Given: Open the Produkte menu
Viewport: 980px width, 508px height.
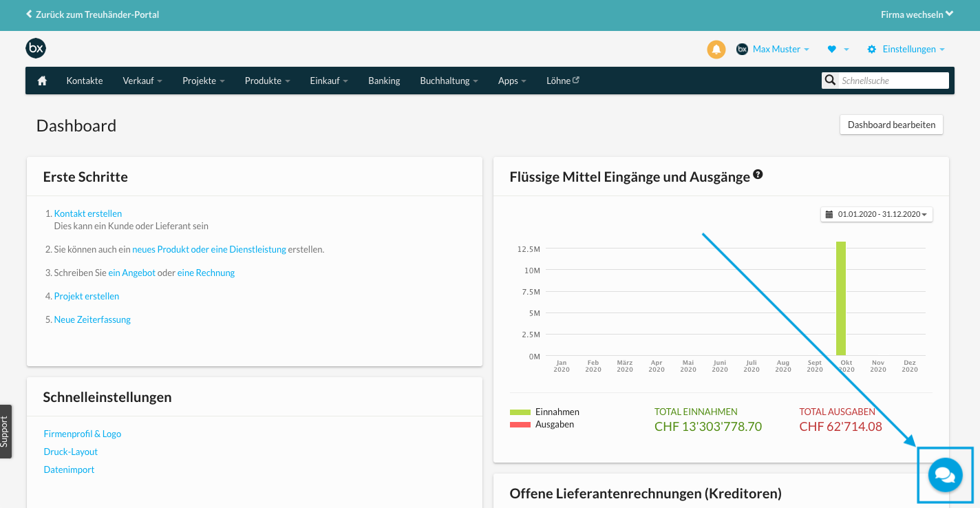Looking at the screenshot, I should [x=267, y=81].
